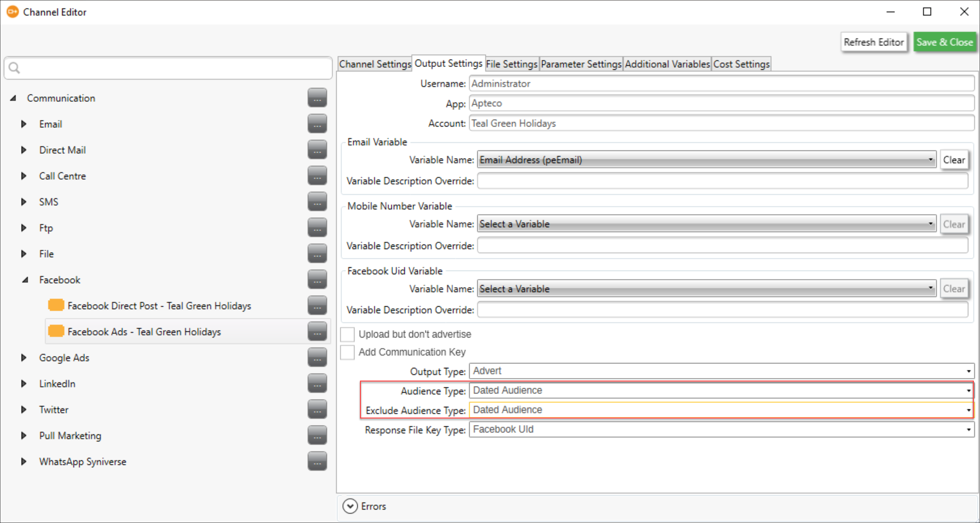Toggle Upload but don't advertise checkbox
The image size is (980, 523).
point(347,334)
